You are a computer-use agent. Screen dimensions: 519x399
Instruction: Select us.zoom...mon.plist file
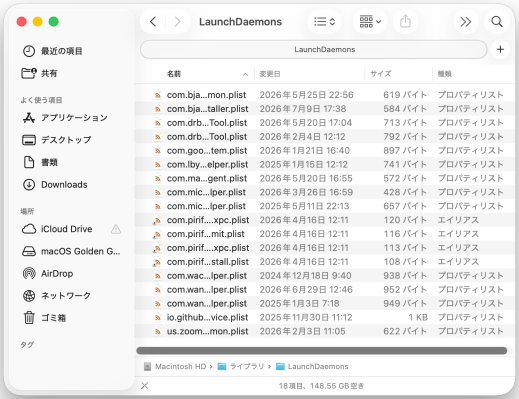[325, 332]
